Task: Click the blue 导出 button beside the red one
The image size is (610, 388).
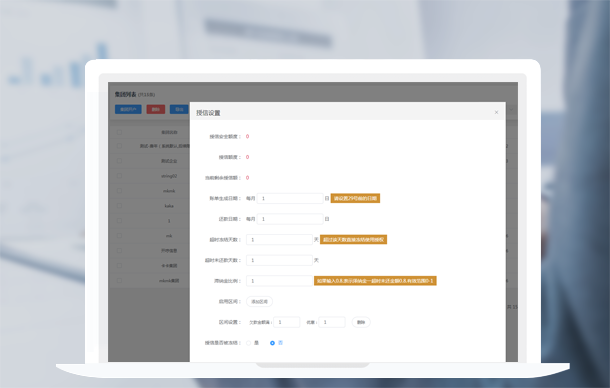Action: [x=179, y=109]
